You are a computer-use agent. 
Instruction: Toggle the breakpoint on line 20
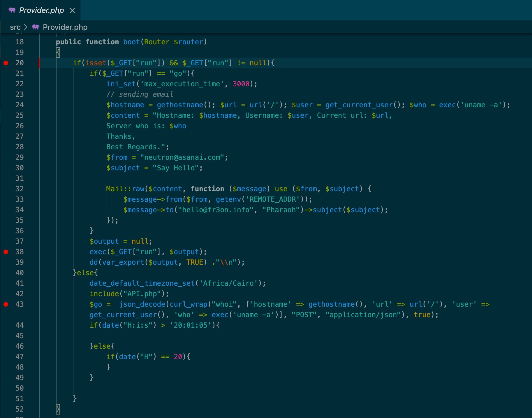tap(6, 63)
